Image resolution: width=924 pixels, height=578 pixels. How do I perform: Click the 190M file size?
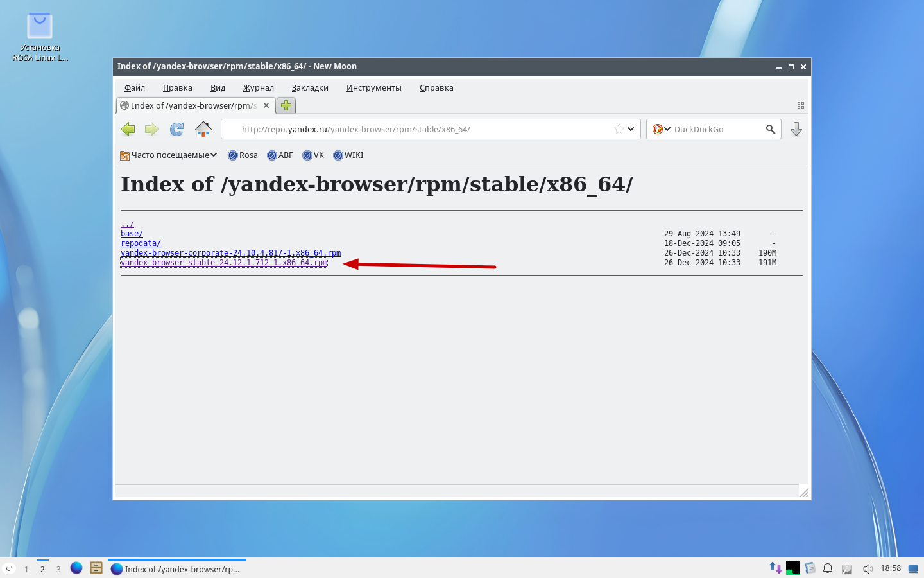[x=767, y=253]
